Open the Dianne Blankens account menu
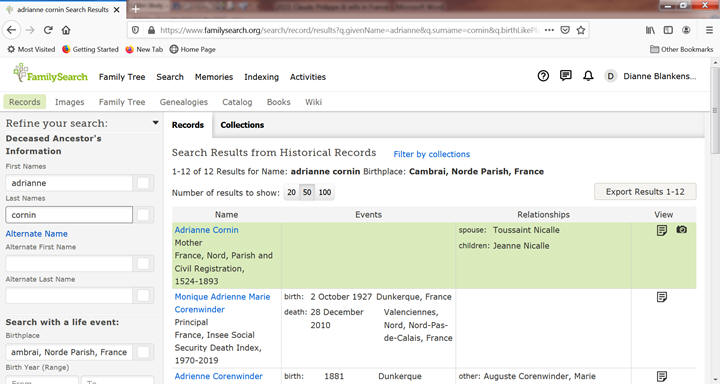This screenshot has height=384, width=720. point(651,76)
